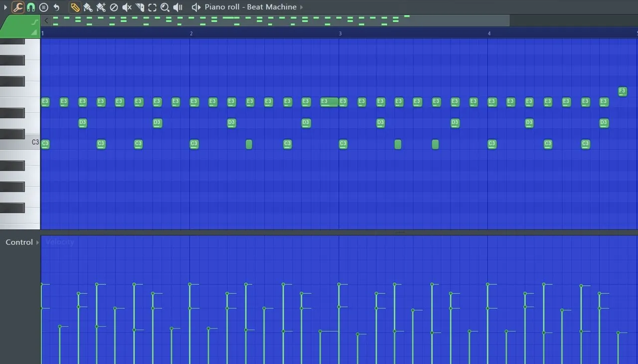
Task: Open the Beat Machine target channel arrow
Action: coord(301,7)
